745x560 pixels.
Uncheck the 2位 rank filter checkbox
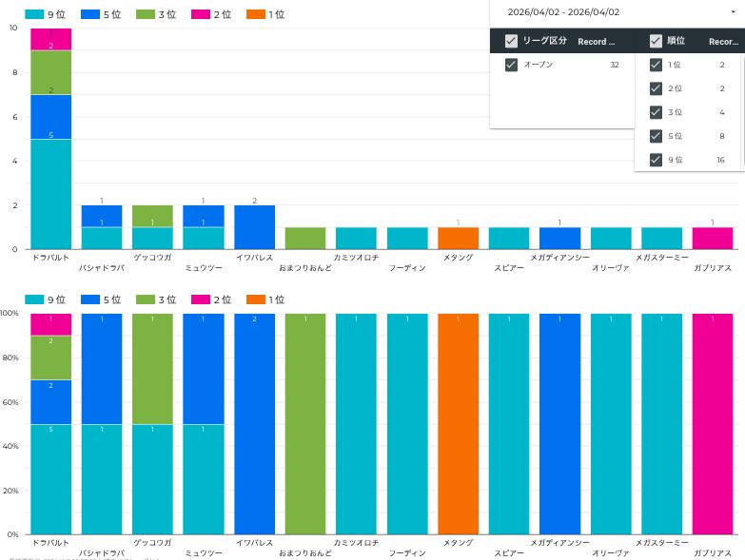[656, 88]
